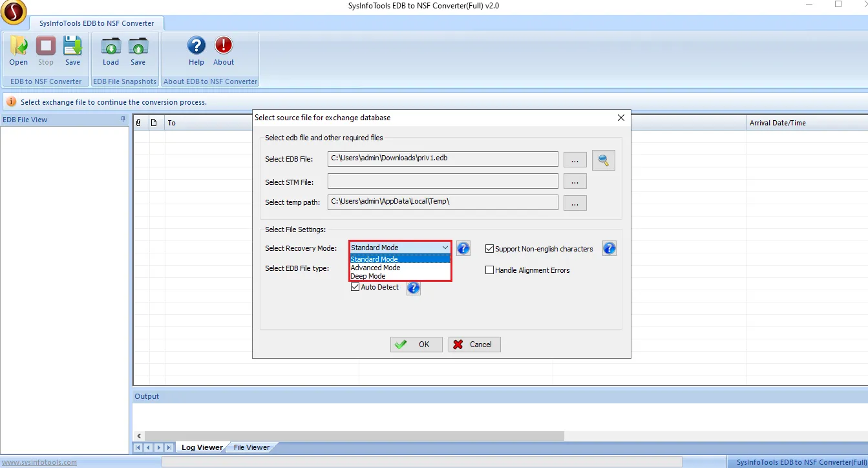
Task: Choose Deep Mode from the list
Action: coord(399,276)
